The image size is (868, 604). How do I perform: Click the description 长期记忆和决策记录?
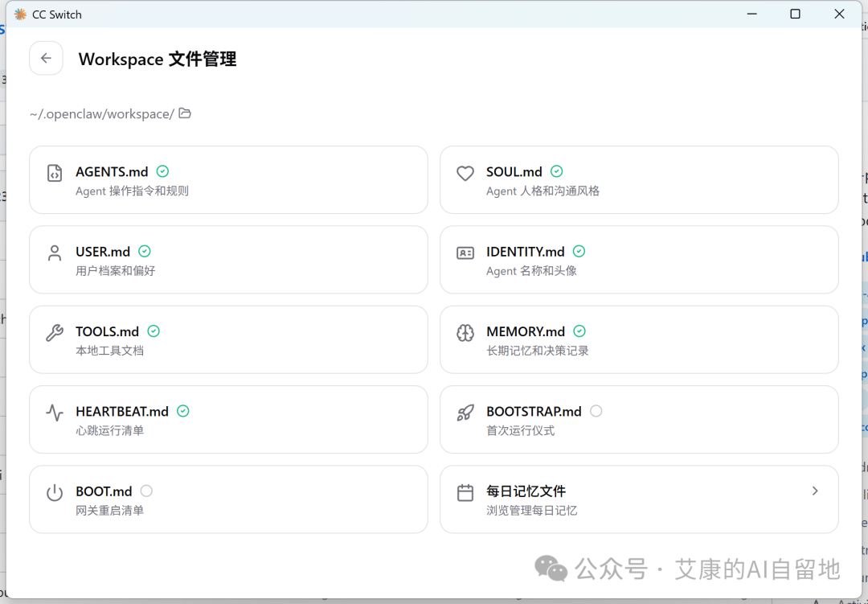tap(538, 351)
